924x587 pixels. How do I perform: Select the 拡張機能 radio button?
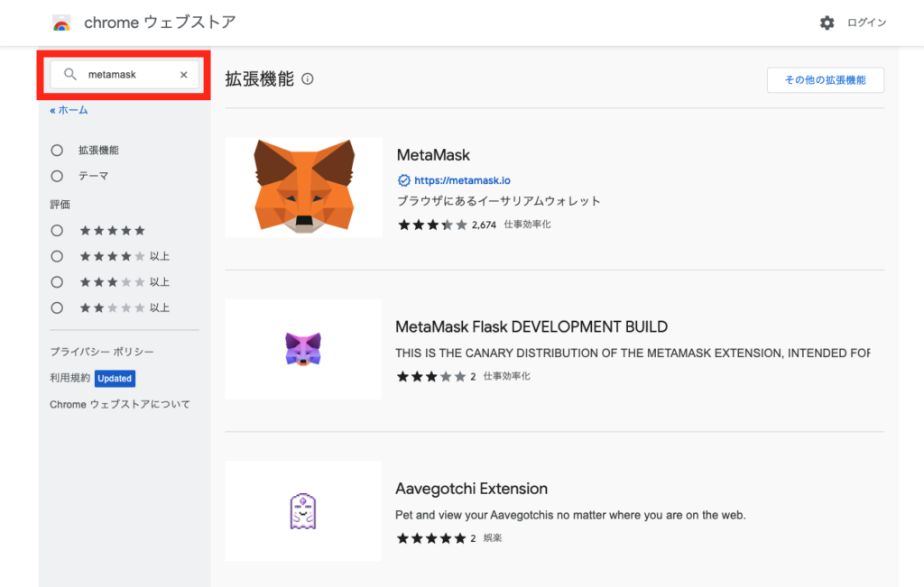(57, 151)
